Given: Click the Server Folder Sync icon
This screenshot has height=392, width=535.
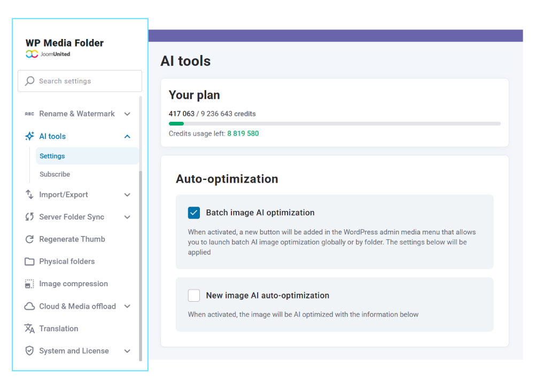Looking at the screenshot, I should click(30, 217).
